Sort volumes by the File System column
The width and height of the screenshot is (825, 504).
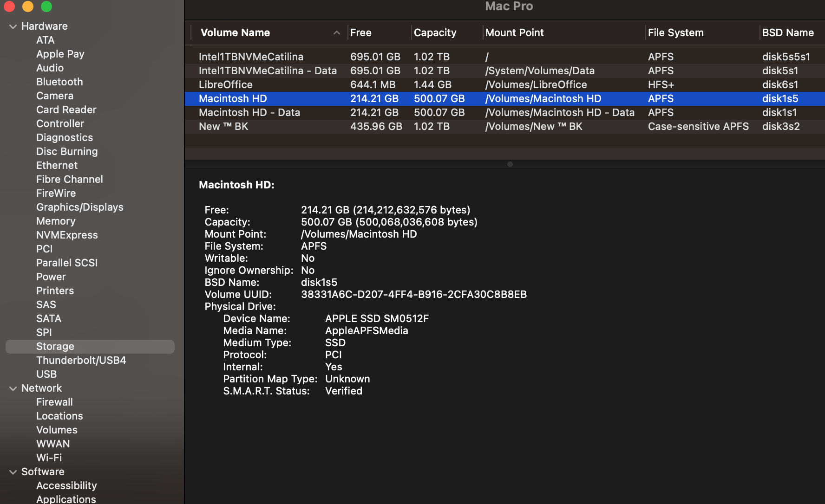coord(675,32)
